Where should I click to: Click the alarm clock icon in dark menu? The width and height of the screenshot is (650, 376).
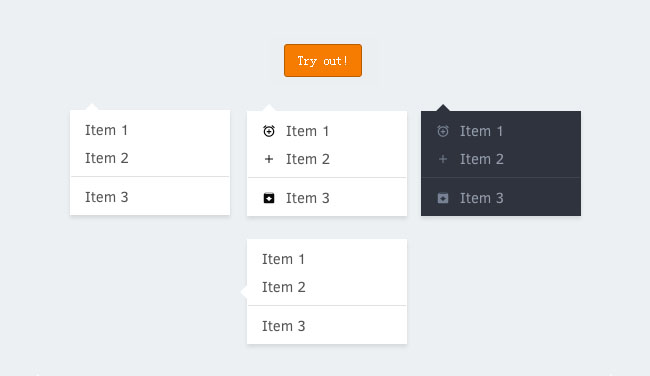tap(443, 131)
